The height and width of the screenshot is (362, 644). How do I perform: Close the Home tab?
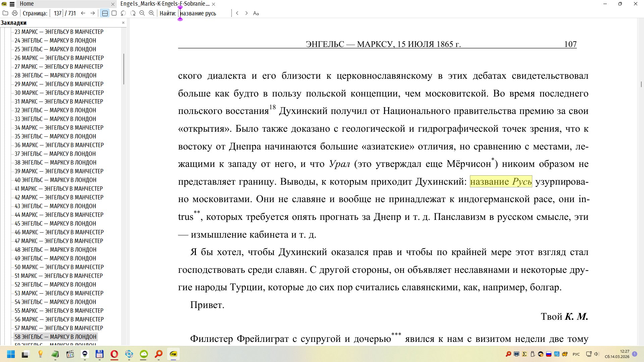[113, 4]
